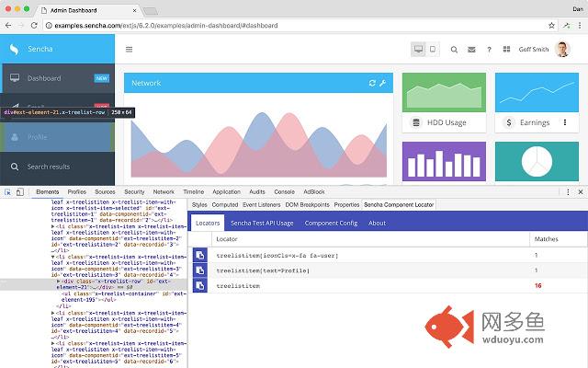Image resolution: width=588 pixels, height=368 pixels.
Task: Switch to the Sencha Test API Usage tab
Action: (x=262, y=223)
